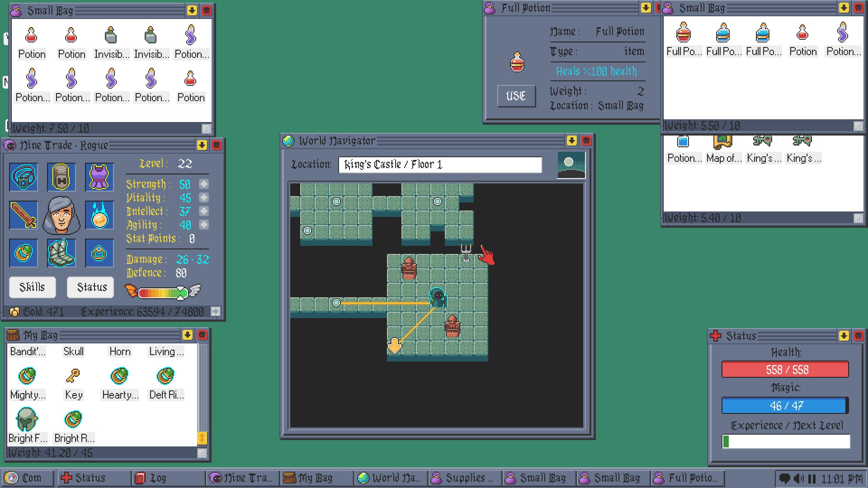Collapse the Status window with the yellow arrow
The image size is (868, 488).
[x=844, y=336]
